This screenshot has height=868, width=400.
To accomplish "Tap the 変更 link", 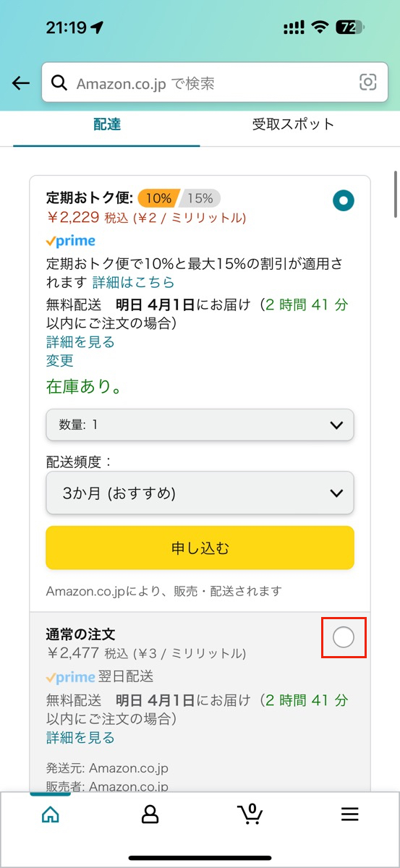I will point(60,360).
